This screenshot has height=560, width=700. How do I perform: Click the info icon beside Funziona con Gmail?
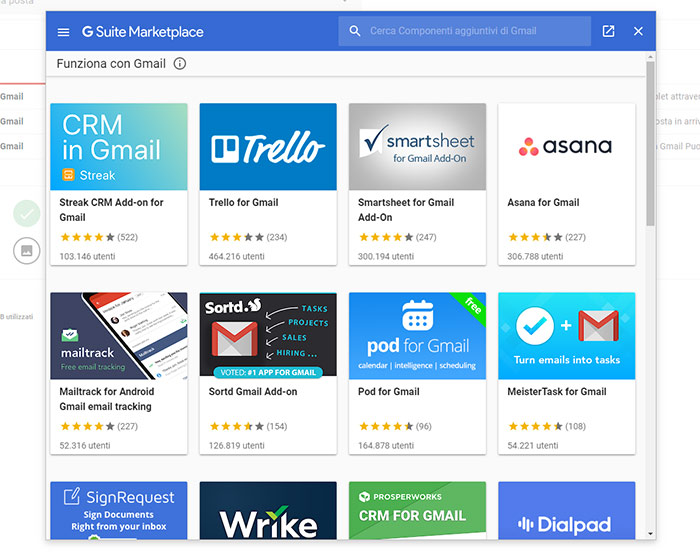coord(180,63)
